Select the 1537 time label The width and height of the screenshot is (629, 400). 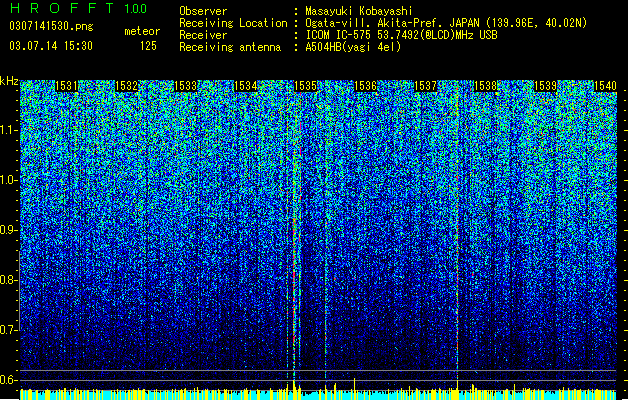(425, 86)
